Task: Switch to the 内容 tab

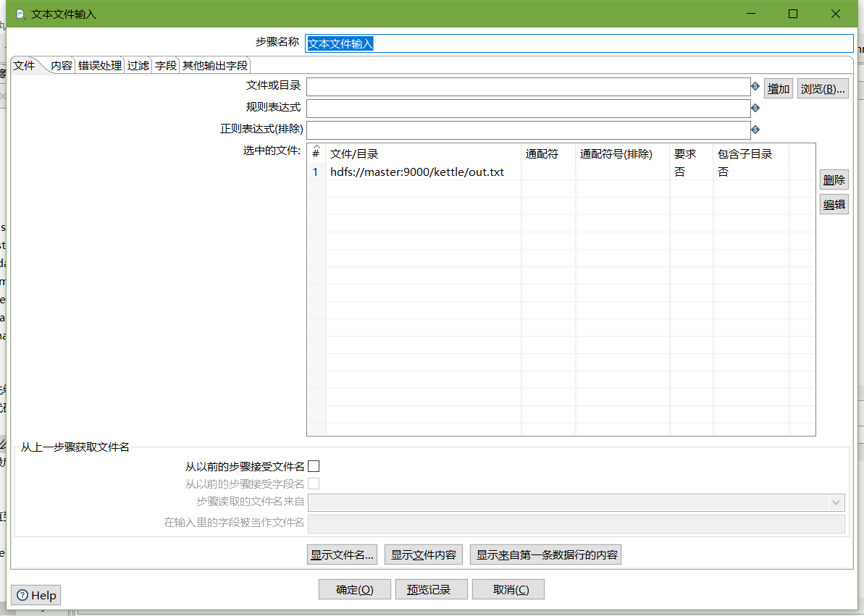Action: click(x=61, y=66)
